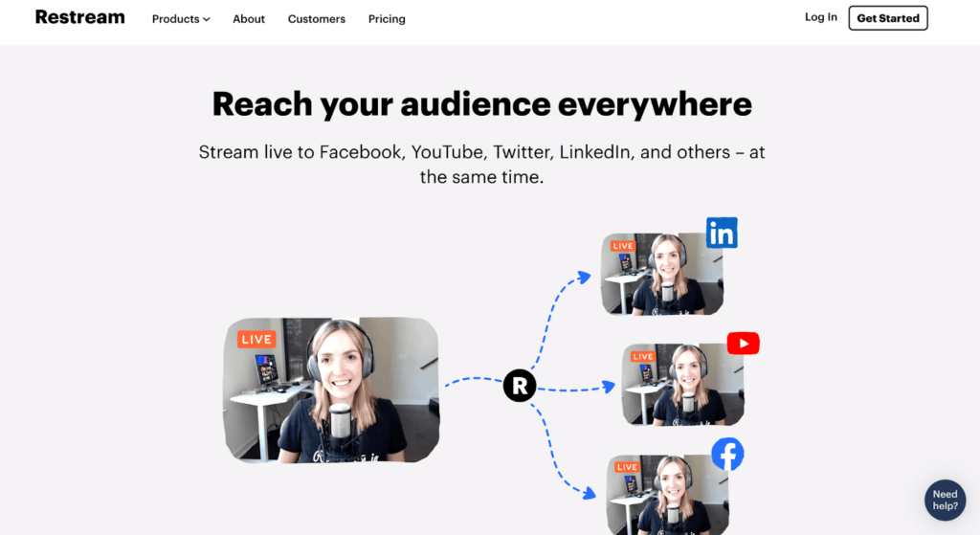Click the Stream live to Facebook subheading
Screen dimensions: 980x535
(482, 165)
